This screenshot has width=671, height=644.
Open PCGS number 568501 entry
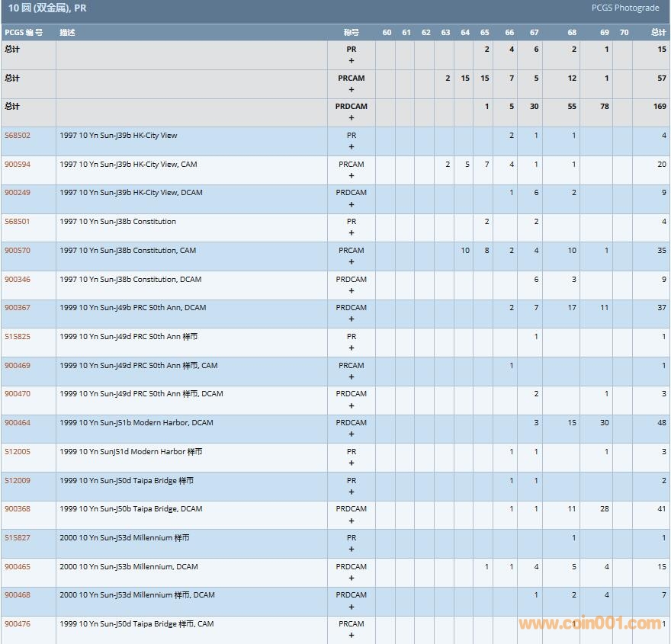[x=18, y=222]
